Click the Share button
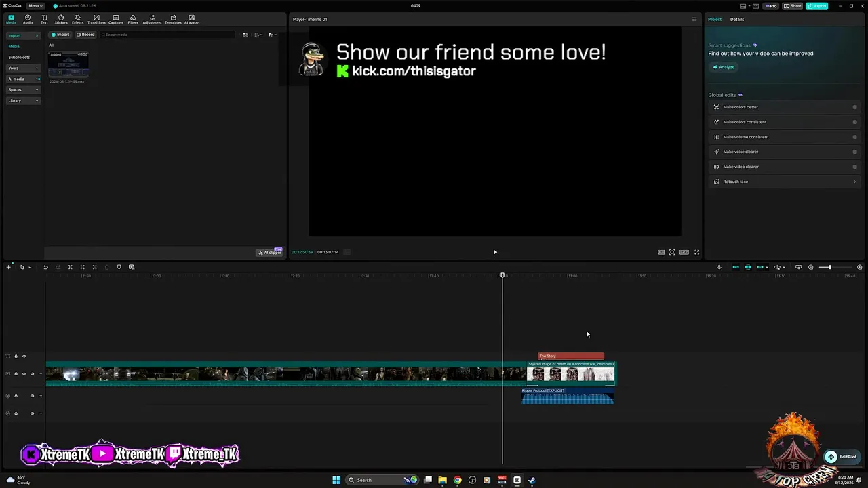The image size is (868, 488). [793, 6]
